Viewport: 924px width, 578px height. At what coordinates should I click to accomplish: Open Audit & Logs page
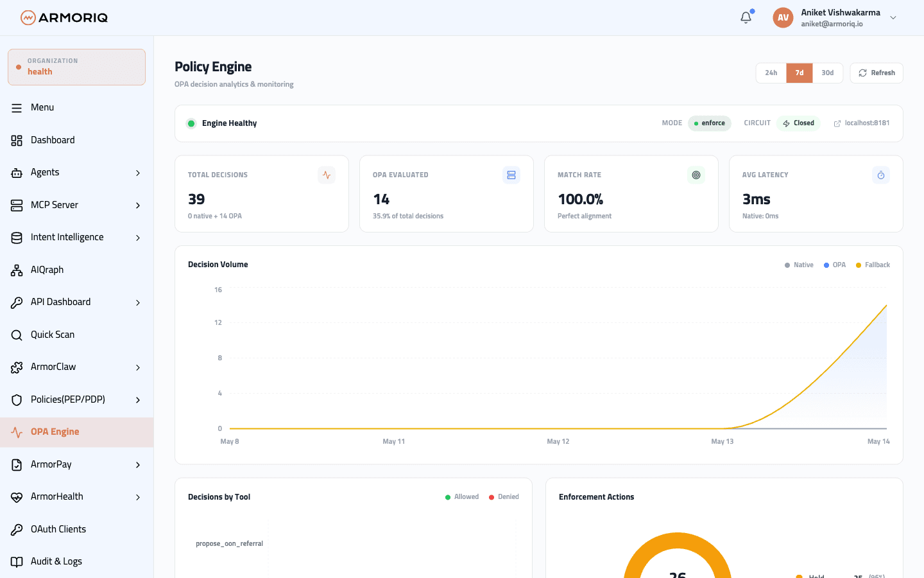[76, 562]
